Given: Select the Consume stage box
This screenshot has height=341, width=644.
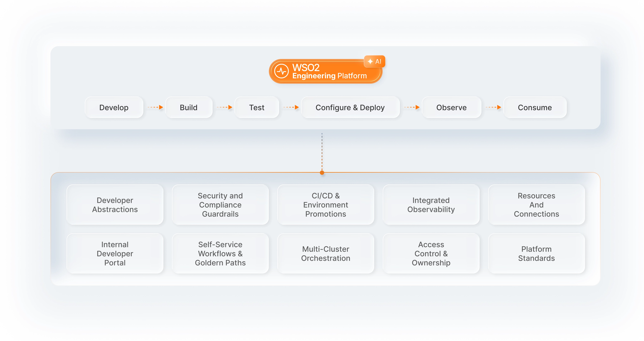Looking at the screenshot, I should [x=535, y=107].
